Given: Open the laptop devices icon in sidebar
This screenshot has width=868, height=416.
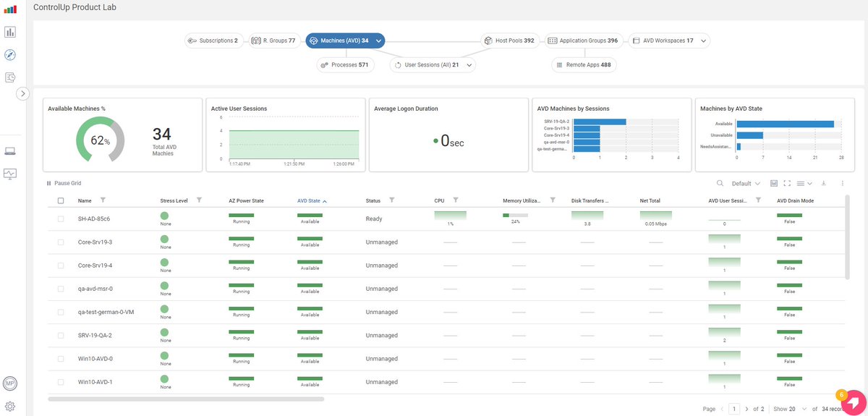Looking at the screenshot, I should (10, 151).
